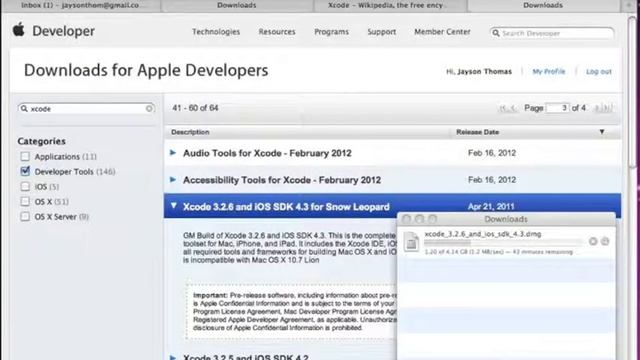The image size is (640, 360).
Task: Click the Downloads window title bar
Action: tap(506, 219)
